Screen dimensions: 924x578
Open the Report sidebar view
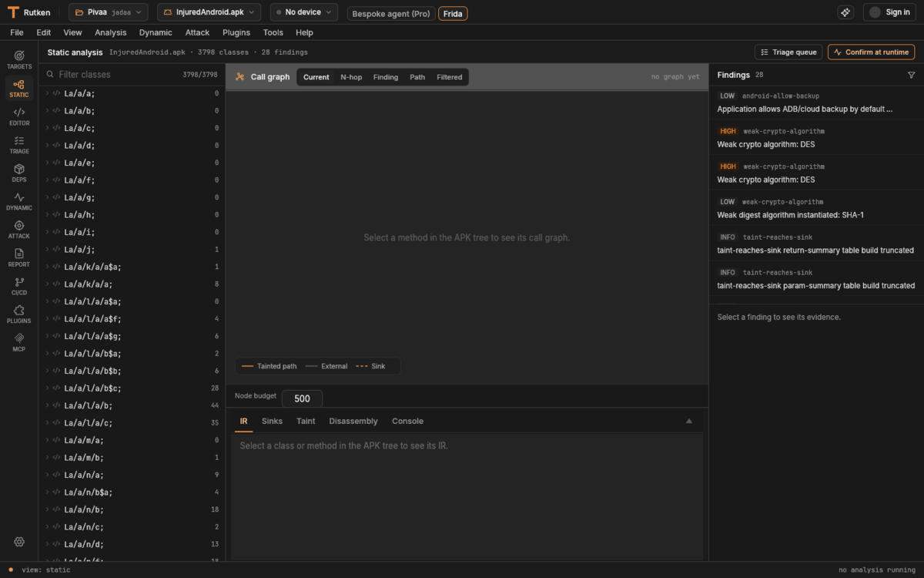pyautogui.click(x=19, y=258)
